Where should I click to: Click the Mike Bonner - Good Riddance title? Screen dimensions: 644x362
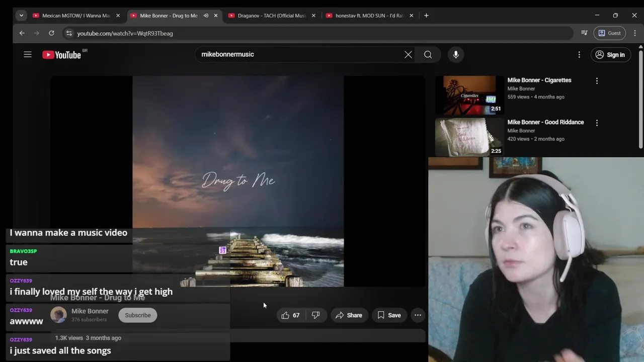(545, 122)
